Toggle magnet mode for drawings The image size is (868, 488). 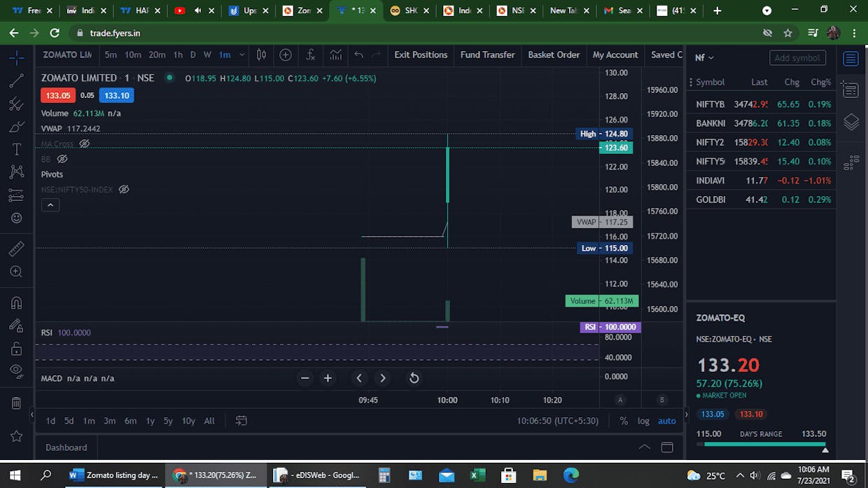(x=17, y=302)
